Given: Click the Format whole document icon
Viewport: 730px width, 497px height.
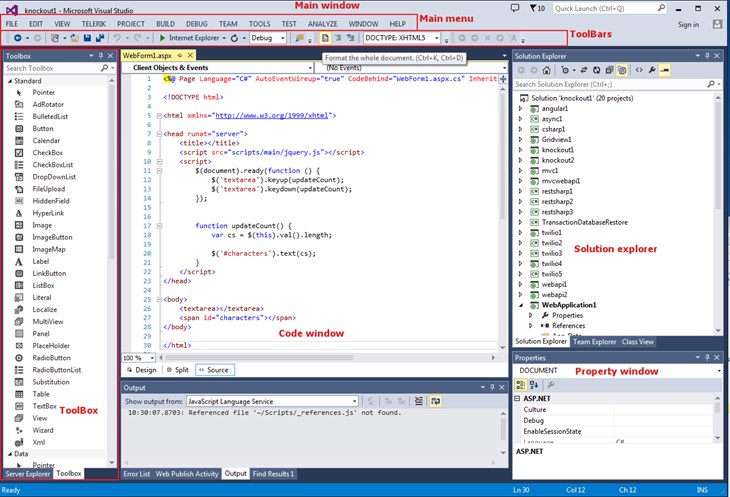Looking at the screenshot, I should click(x=325, y=38).
